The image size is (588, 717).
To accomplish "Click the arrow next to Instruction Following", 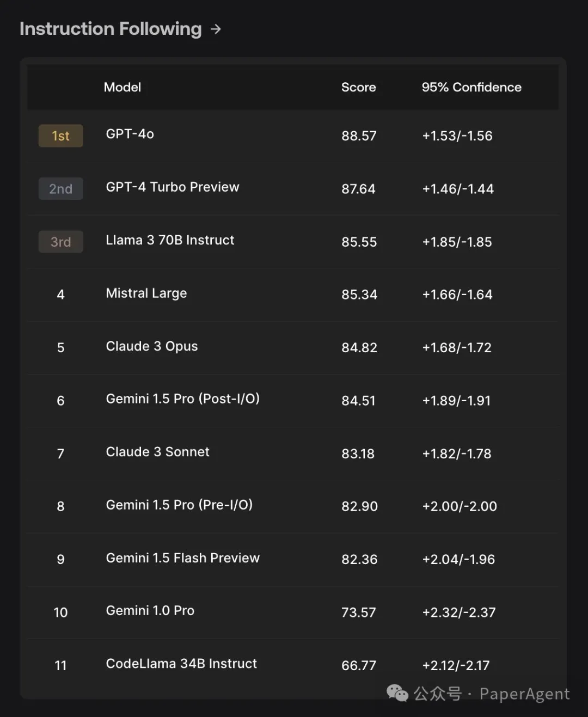I will 216,29.
